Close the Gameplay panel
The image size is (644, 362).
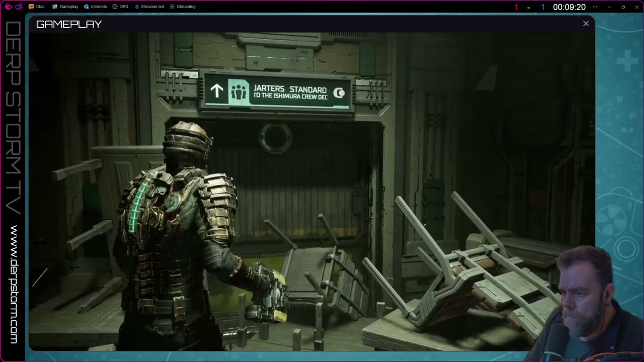pos(586,24)
